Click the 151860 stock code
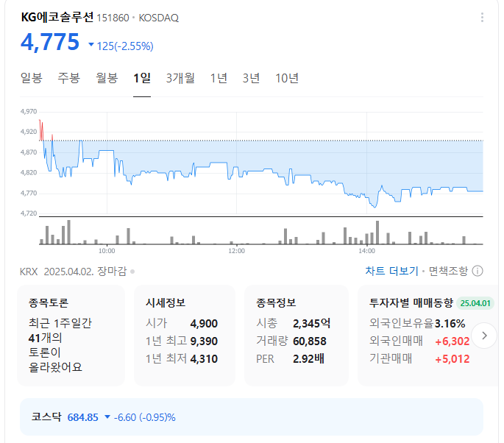Screen dimensions: 504x443 click(113, 18)
